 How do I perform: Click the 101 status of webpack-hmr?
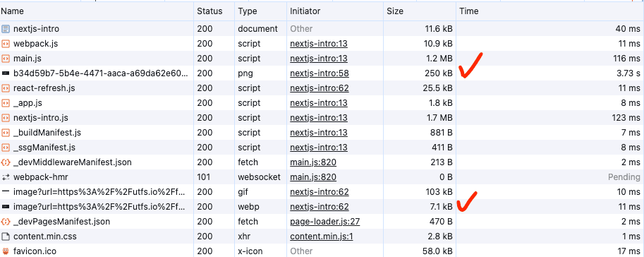pos(203,177)
